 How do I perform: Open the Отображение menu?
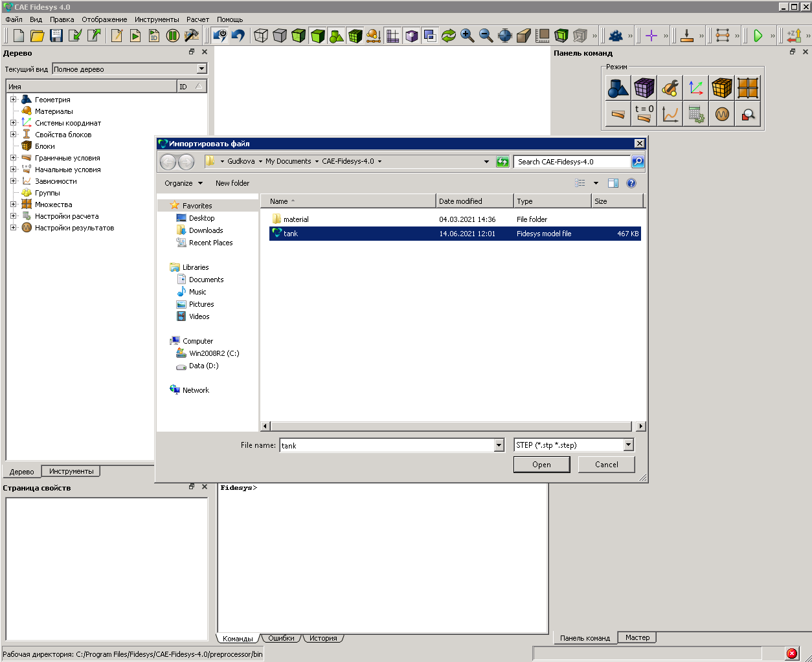tap(104, 19)
